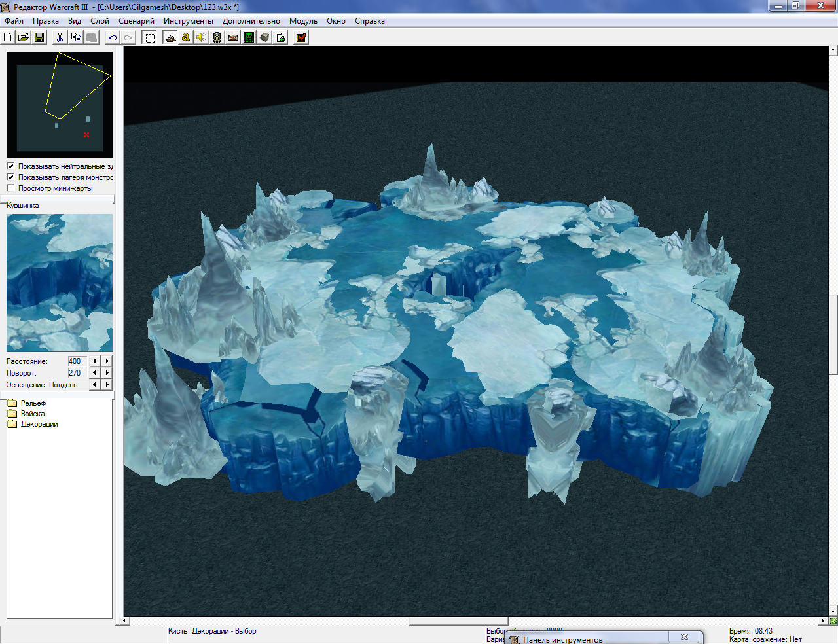Open the Окно menu
Image resolution: width=838 pixels, height=644 pixels.
337,21
